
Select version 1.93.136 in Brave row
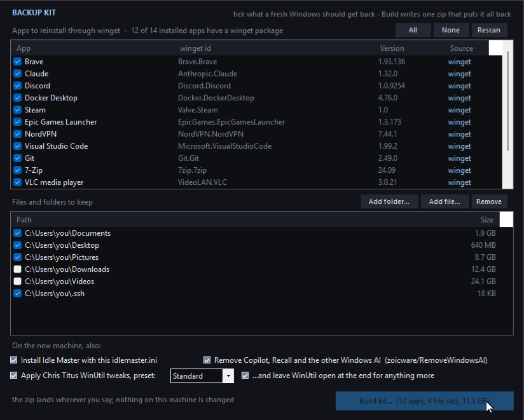391,62
